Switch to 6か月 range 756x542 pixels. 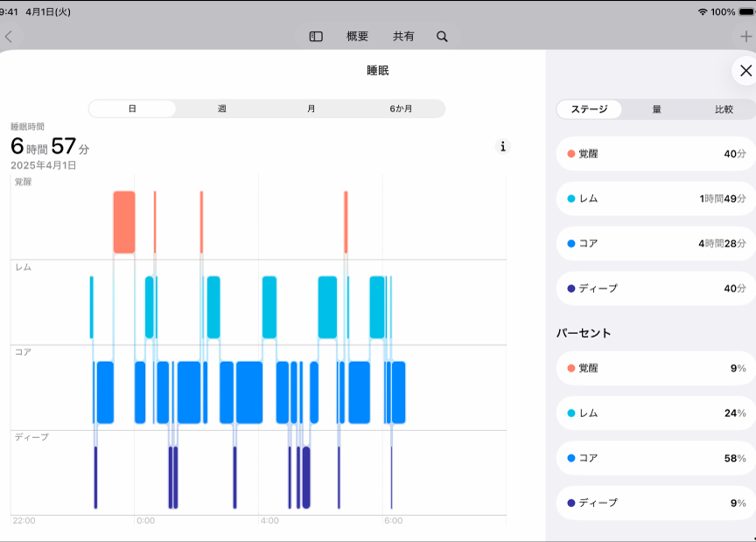tap(401, 109)
